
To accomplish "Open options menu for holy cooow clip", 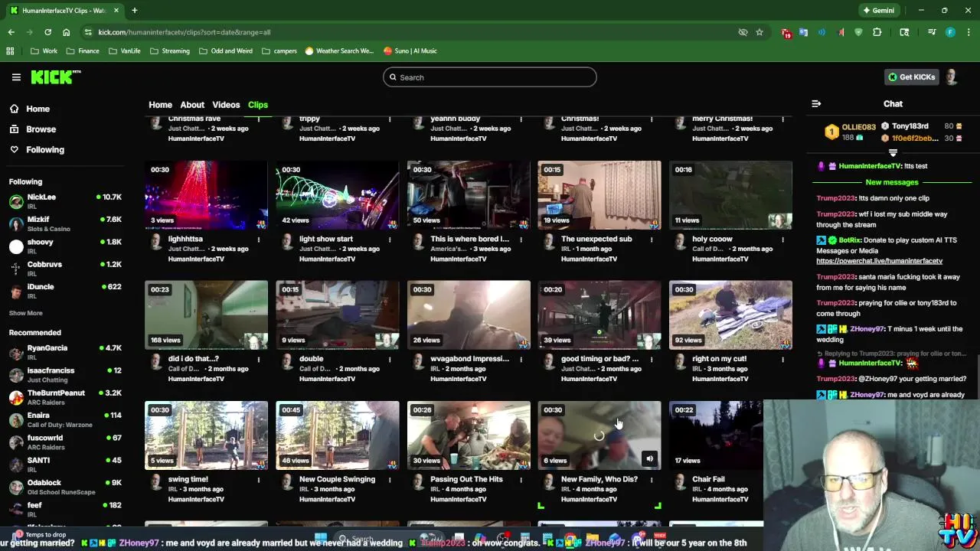I will click(x=782, y=240).
